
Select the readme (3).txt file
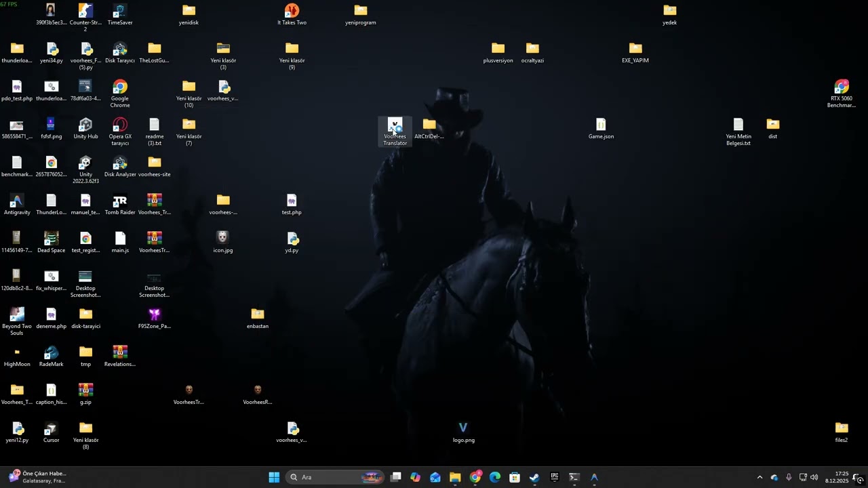click(x=155, y=131)
